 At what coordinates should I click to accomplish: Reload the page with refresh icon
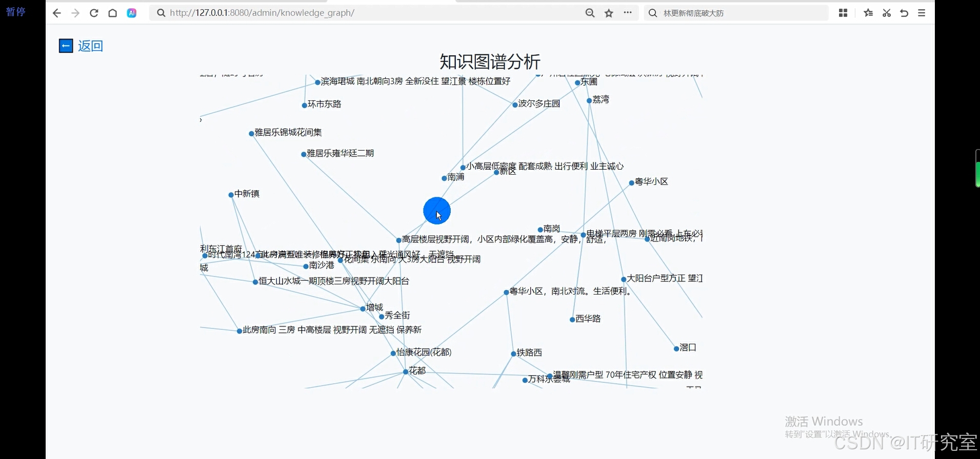point(94,13)
